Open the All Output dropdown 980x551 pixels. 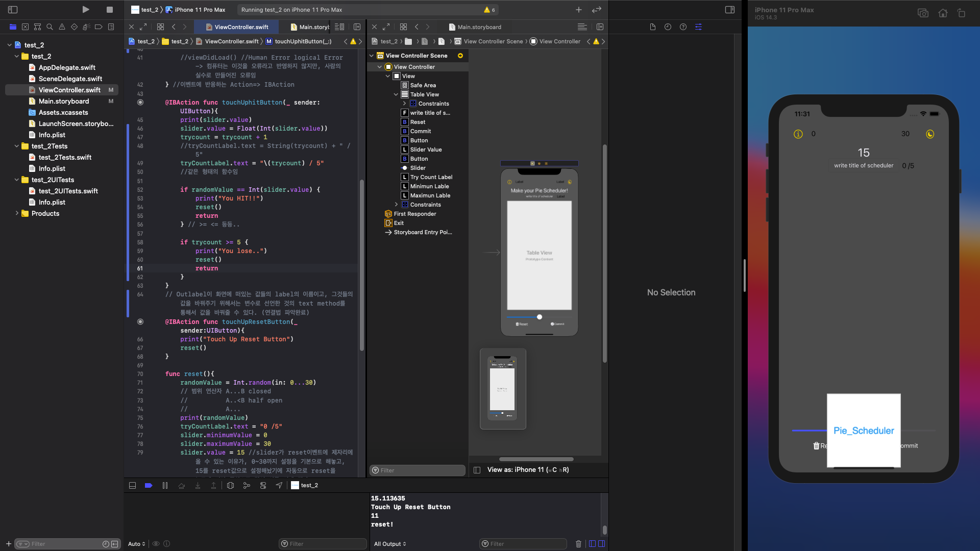pyautogui.click(x=390, y=544)
